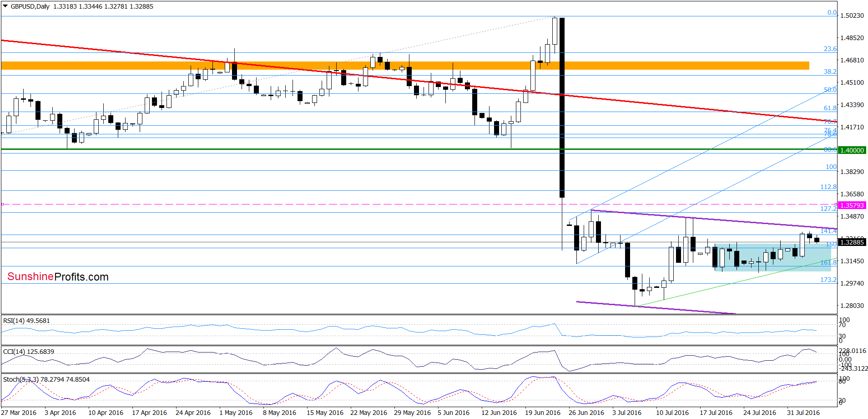Image resolution: width=868 pixels, height=419 pixels.
Task: Click the 19 Jun 2016 date label
Action: pyautogui.click(x=543, y=413)
